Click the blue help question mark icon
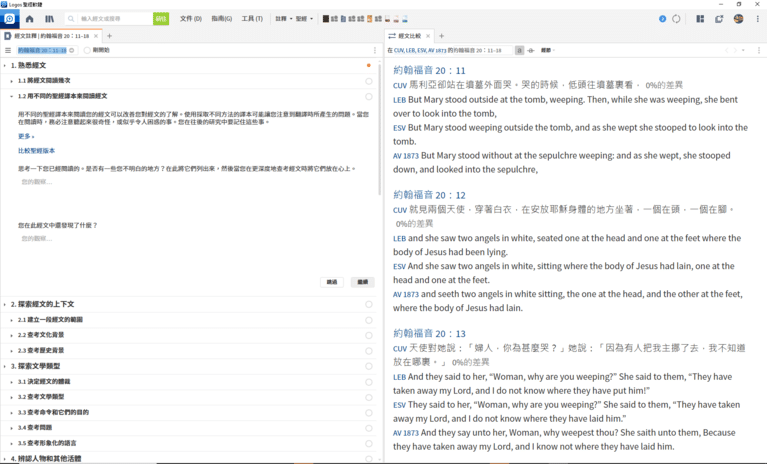Screen dimensions: 767x464 (662, 19)
